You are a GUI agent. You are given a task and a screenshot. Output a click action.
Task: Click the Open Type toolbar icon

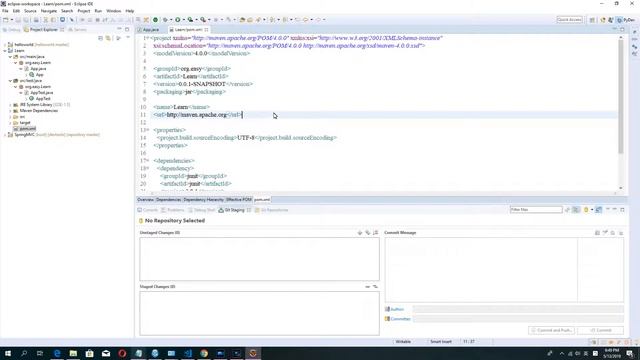[x=242, y=20]
